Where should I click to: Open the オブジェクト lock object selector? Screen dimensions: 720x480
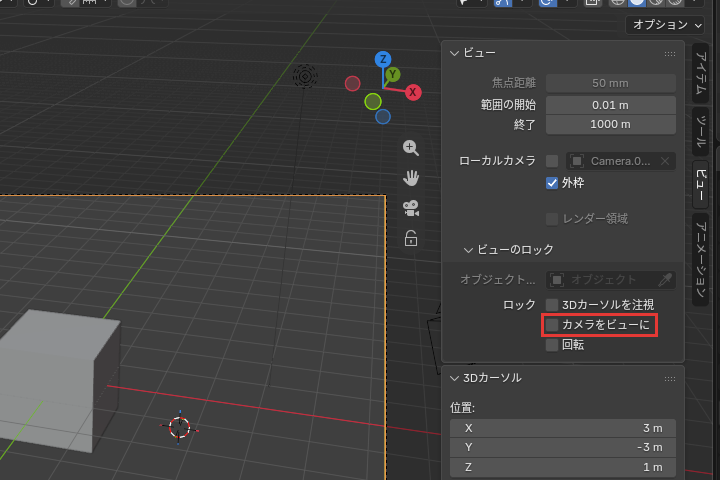click(x=611, y=280)
